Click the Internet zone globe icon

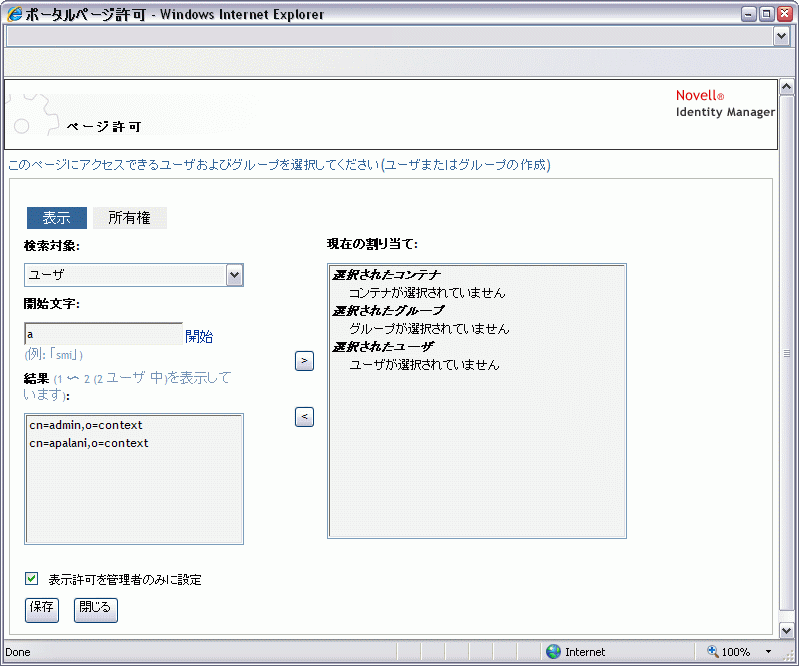[553, 651]
